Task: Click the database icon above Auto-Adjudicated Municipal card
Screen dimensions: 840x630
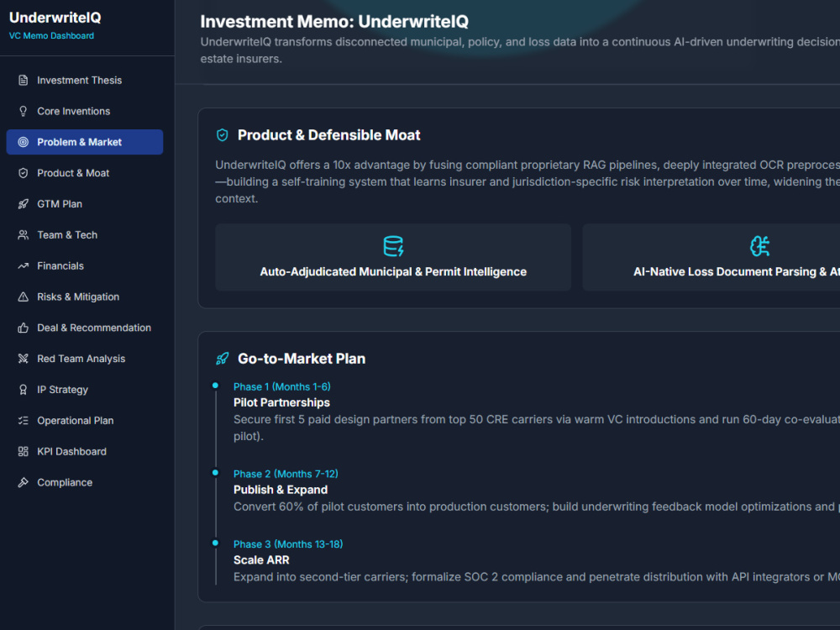Action: 393,246
